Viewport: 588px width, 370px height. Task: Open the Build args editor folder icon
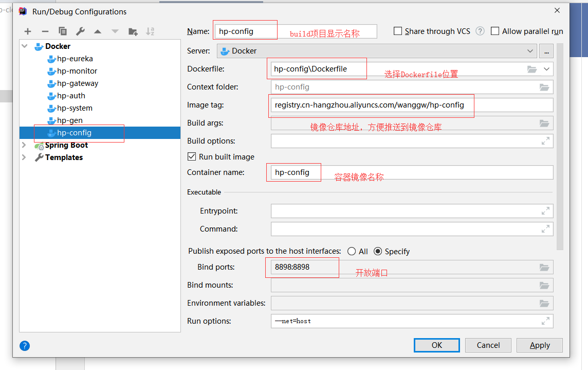tap(544, 123)
